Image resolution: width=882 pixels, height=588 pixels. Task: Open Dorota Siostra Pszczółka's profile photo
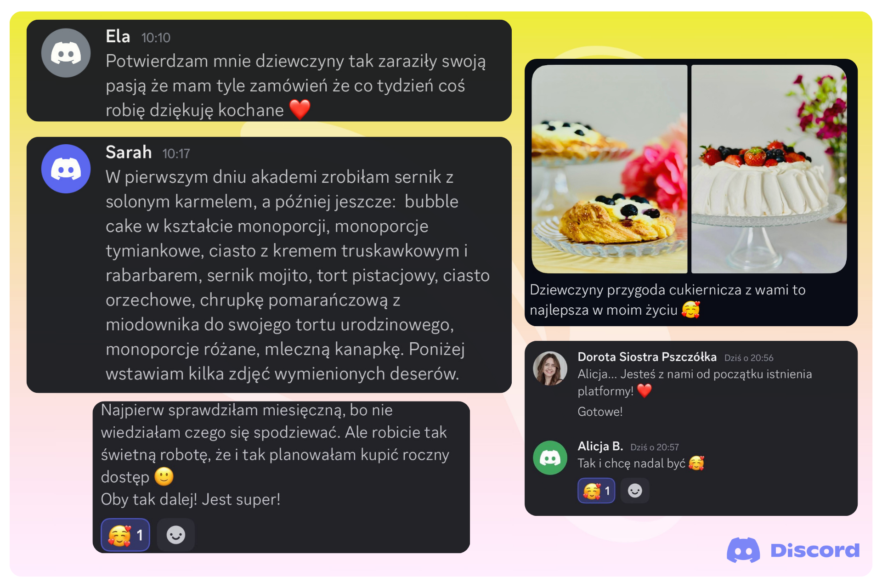pyautogui.click(x=550, y=368)
